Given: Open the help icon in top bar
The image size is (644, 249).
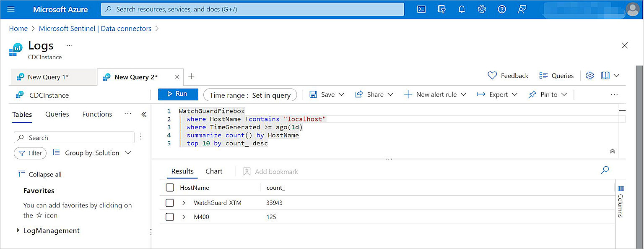Looking at the screenshot, I should point(502,9).
